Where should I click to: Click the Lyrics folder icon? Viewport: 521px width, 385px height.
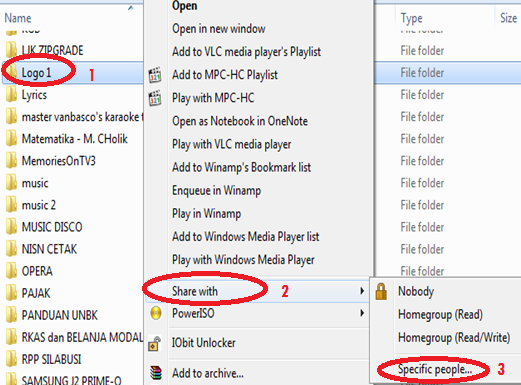11,94
